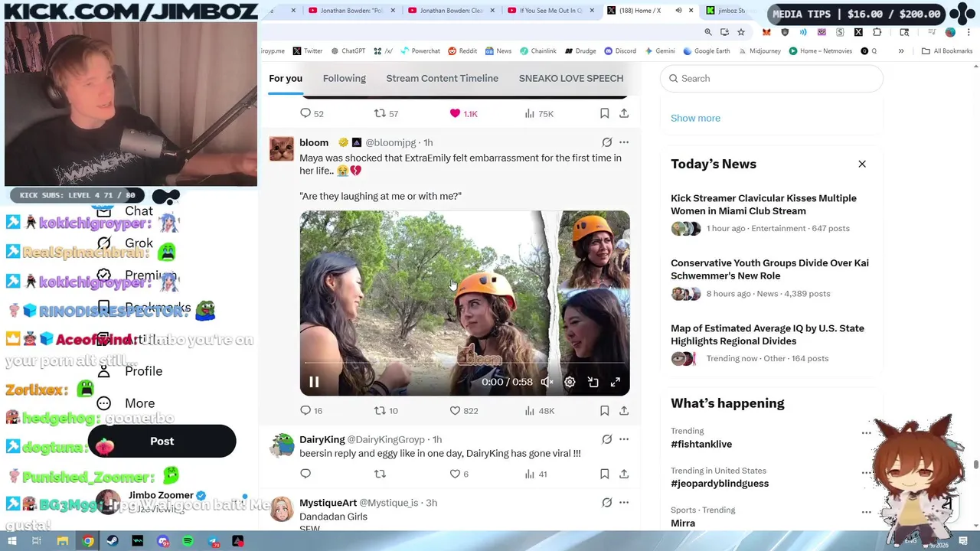Toggle picture-in-picture on video
This screenshot has height=551, width=980.
[593, 382]
